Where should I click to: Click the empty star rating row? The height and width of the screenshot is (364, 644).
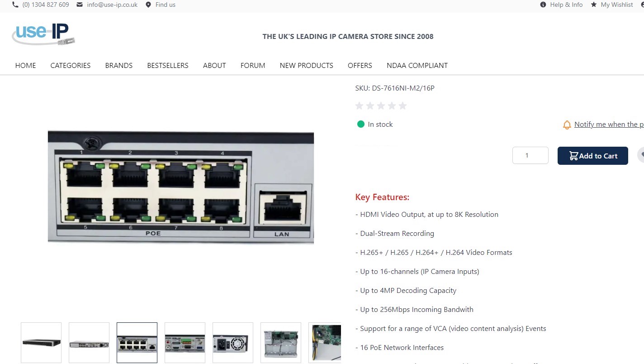381,106
